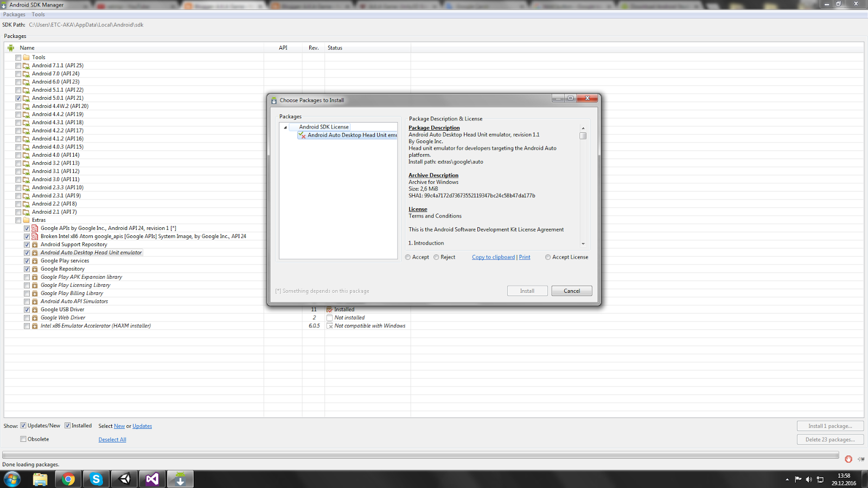Click the Updates select link
This screenshot has width=868, height=488.
click(x=142, y=426)
